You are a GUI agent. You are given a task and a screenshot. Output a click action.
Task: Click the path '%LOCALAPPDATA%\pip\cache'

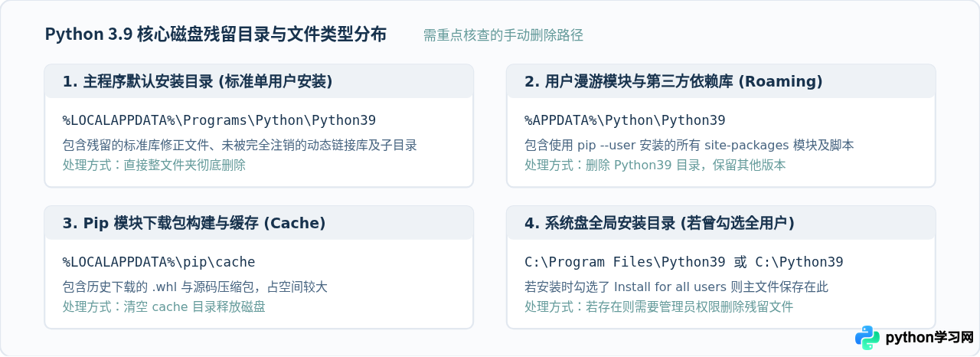[x=158, y=262]
